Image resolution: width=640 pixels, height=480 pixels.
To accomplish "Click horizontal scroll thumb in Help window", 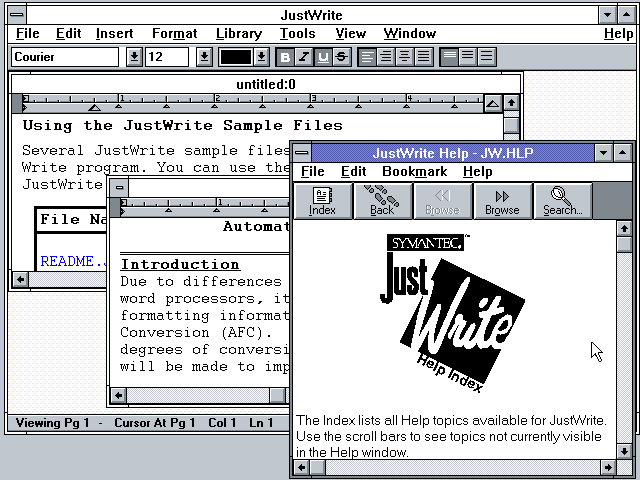I will tap(318, 467).
